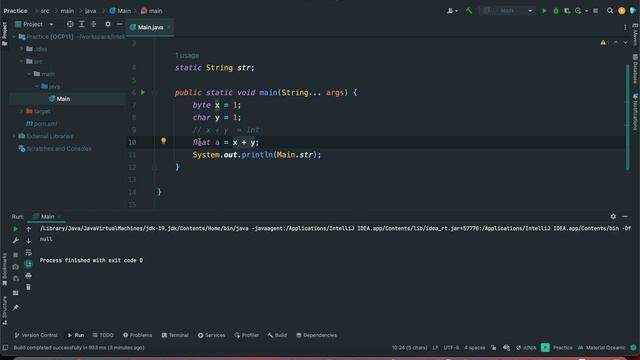
Task: Open the Version Control tool window
Action: pyautogui.click(x=36, y=335)
